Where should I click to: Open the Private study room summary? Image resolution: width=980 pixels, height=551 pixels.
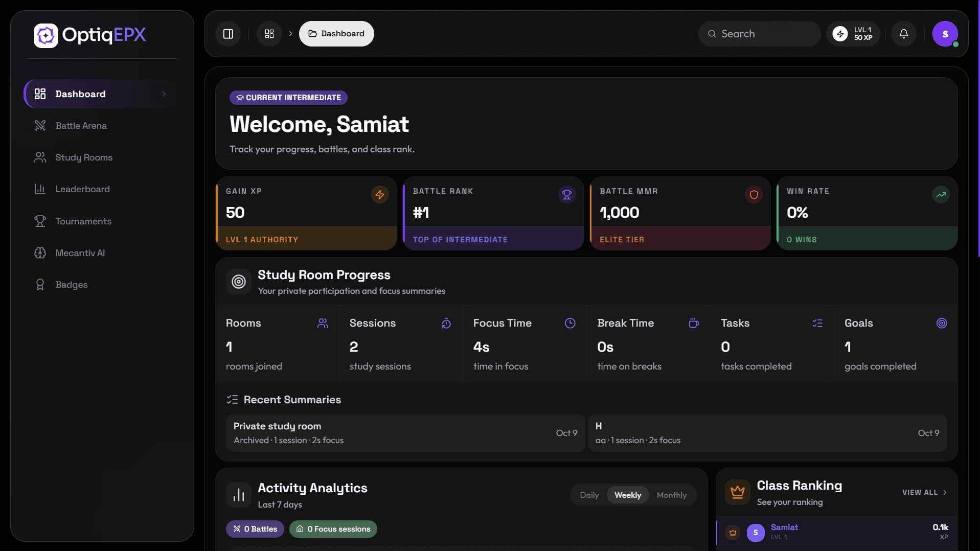coord(405,433)
